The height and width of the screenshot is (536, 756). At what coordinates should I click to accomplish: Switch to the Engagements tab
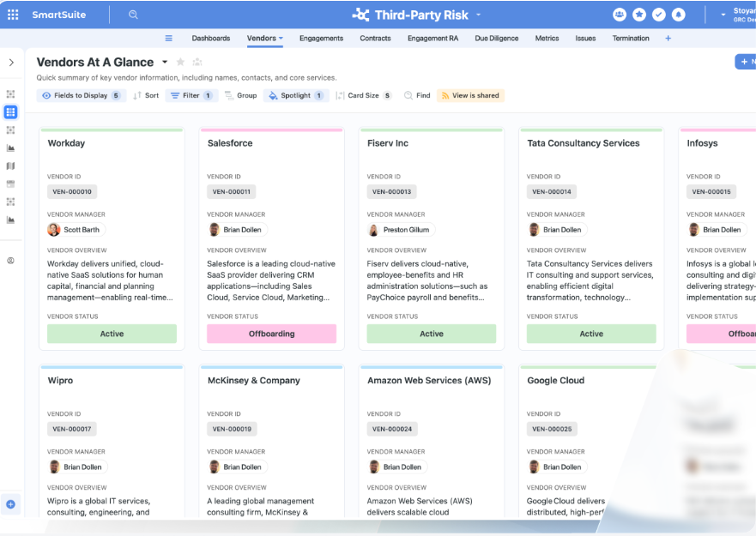click(x=321, y=38)
